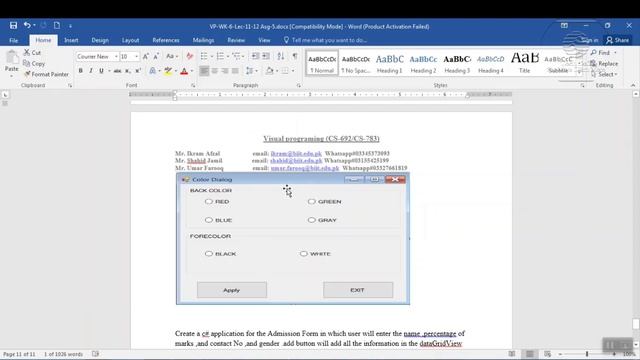Image resolution: width=640 pixels, height=360 pixels.
Task: Click the word count in status bar
Action: pyautogui.click(x=63, y=354)
